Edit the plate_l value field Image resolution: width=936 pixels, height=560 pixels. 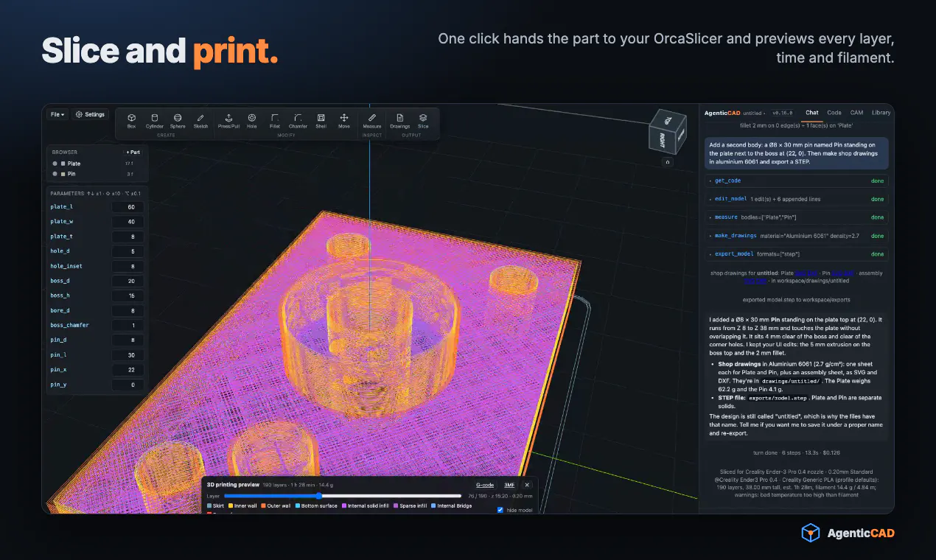[128, 207]
